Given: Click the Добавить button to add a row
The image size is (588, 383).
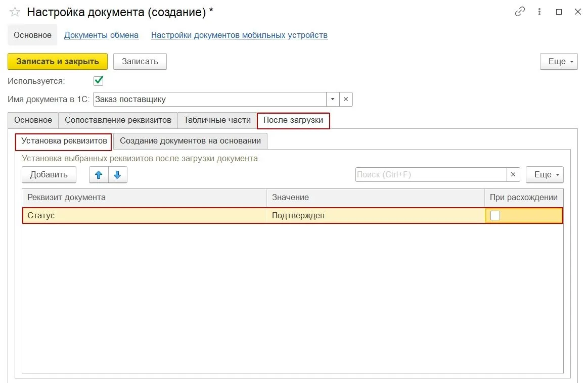Looking at the screenshot, I should point(49,174).
